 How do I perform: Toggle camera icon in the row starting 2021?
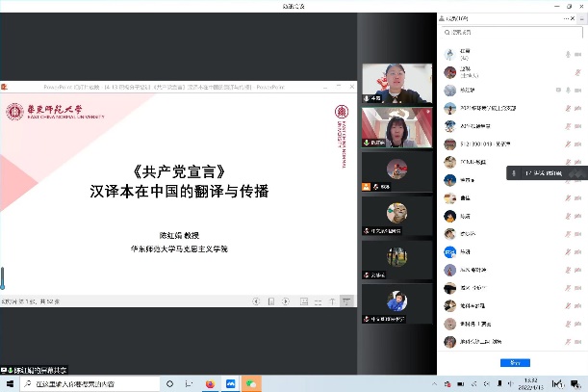click(x=577, y=108)
